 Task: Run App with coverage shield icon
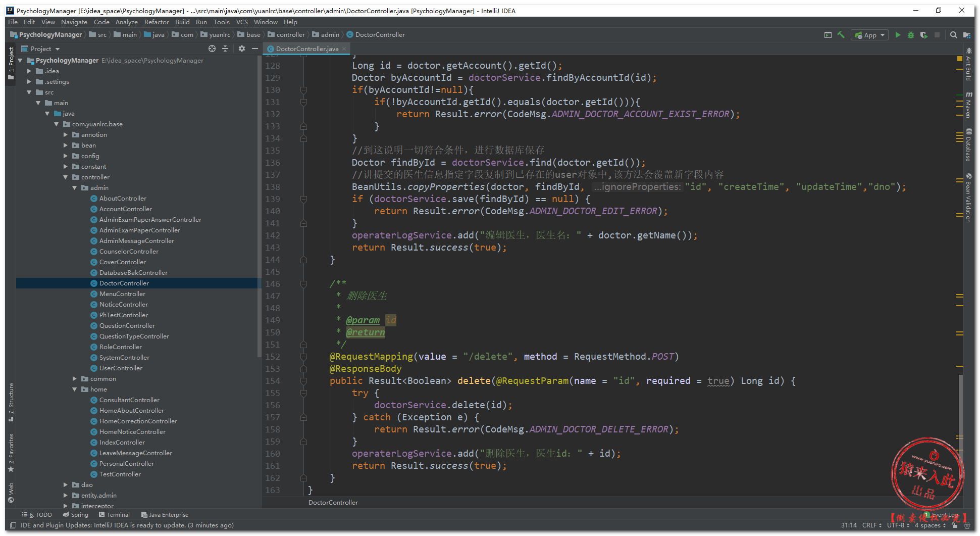pos(923,35)
